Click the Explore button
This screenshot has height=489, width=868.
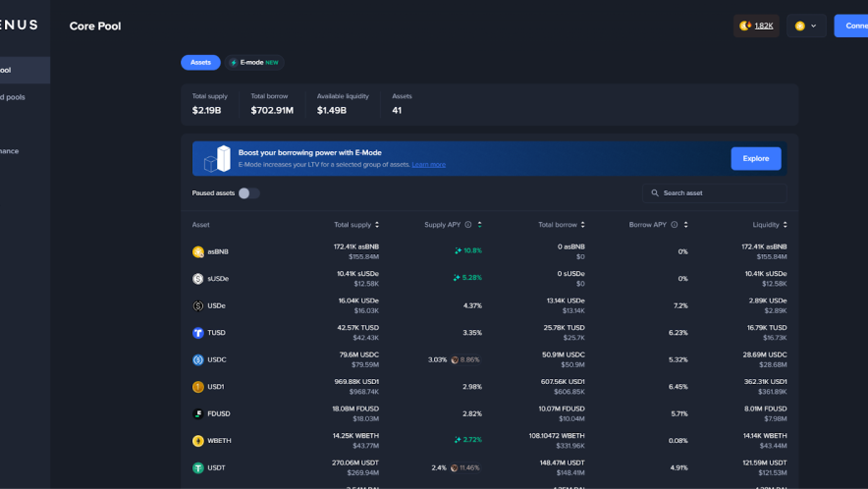click(755, 158)
